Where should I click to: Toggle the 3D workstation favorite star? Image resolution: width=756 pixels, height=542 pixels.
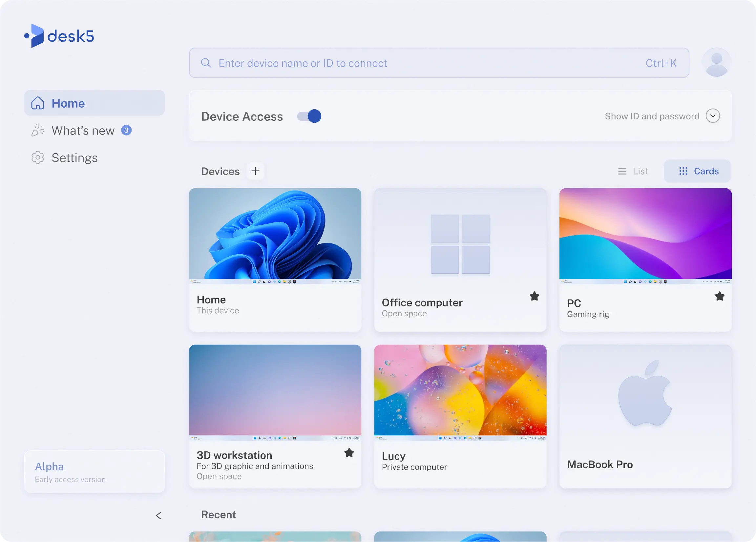[349, 453]
